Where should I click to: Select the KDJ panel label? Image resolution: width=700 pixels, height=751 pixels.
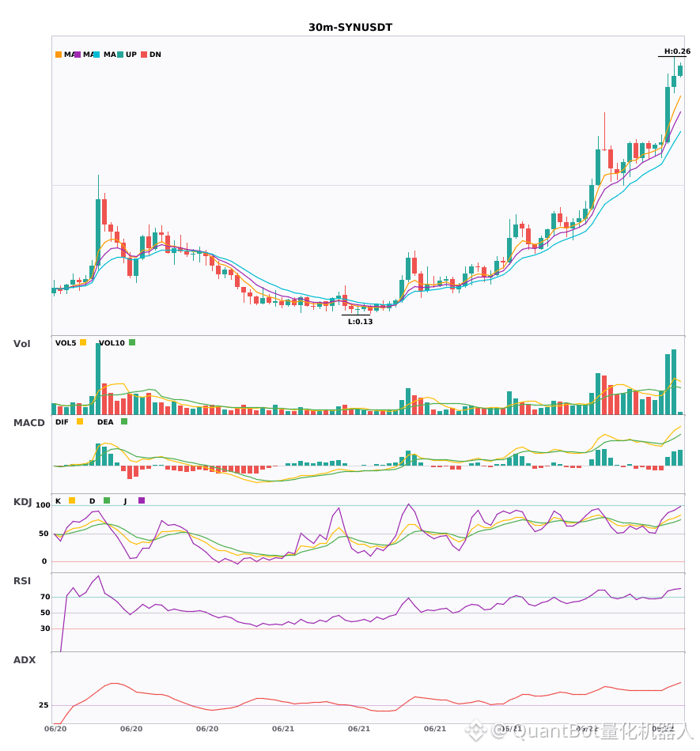point(22,502)
